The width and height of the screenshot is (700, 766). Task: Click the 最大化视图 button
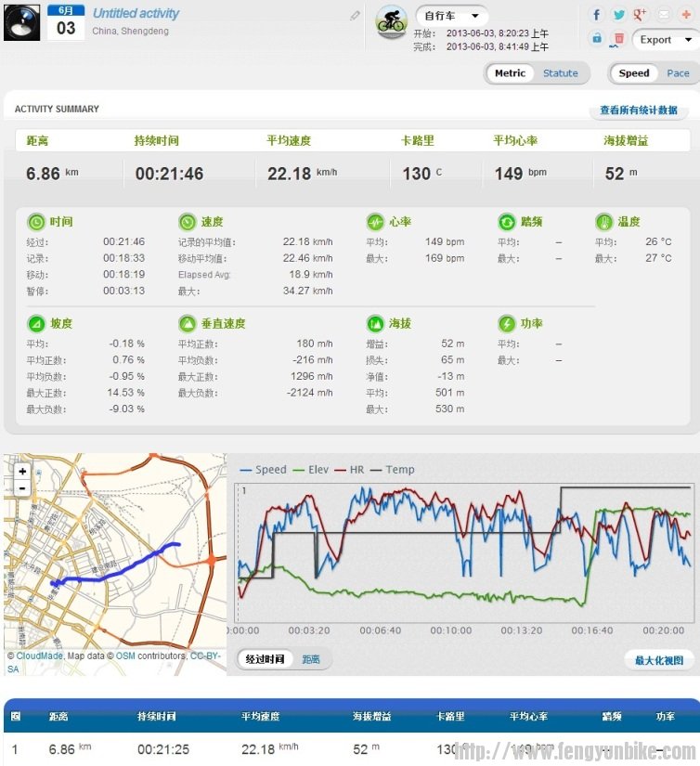658,660
